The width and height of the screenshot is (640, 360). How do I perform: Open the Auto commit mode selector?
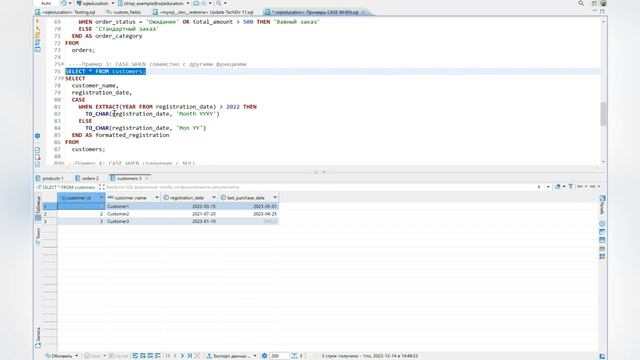[x=46, y=3]
